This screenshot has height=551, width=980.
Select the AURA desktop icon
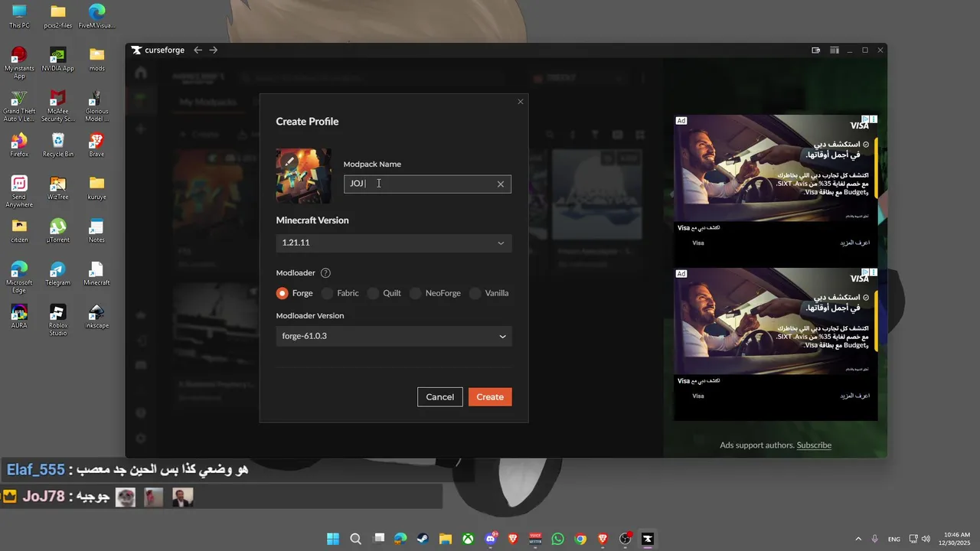point(19,316)
